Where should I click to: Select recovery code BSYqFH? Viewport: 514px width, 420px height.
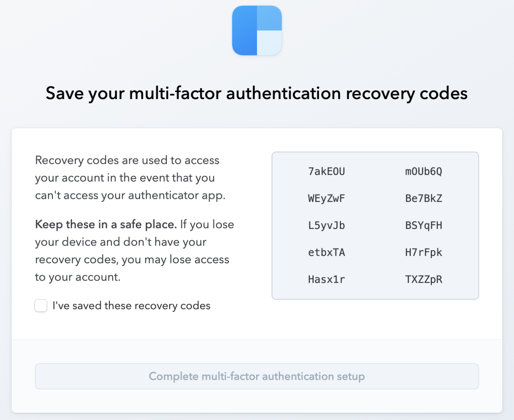pyautogui.click(x=424, y=226)
